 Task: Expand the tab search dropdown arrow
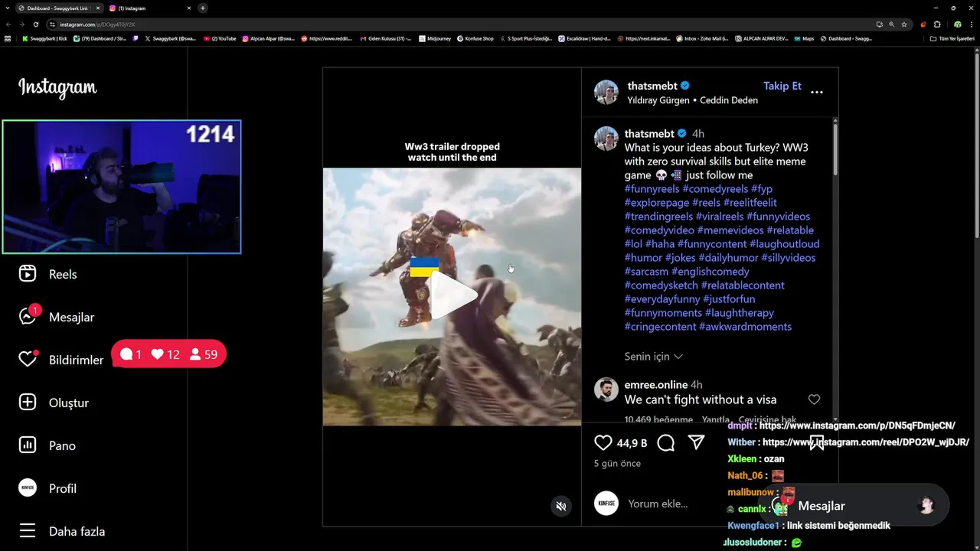7,8
